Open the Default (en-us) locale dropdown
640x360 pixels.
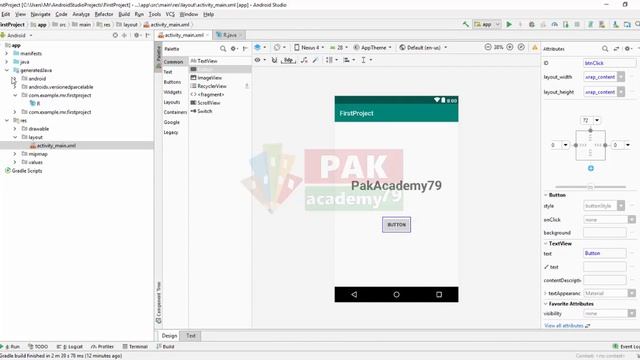423,47
